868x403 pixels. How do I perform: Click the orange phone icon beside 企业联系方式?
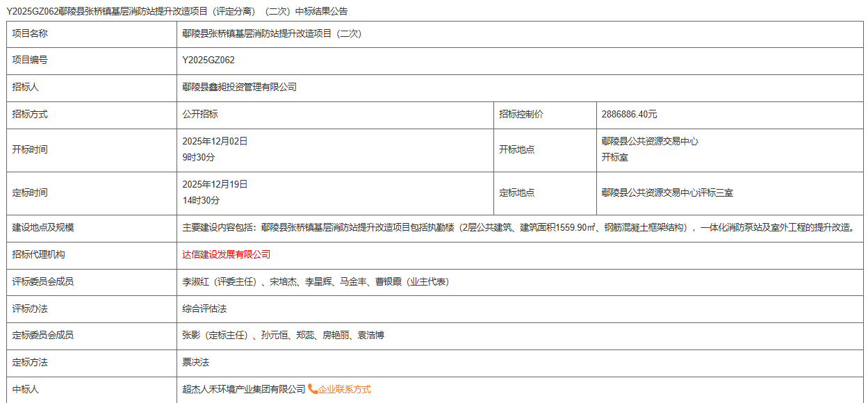pyautogui.click(x=313, y=389)
